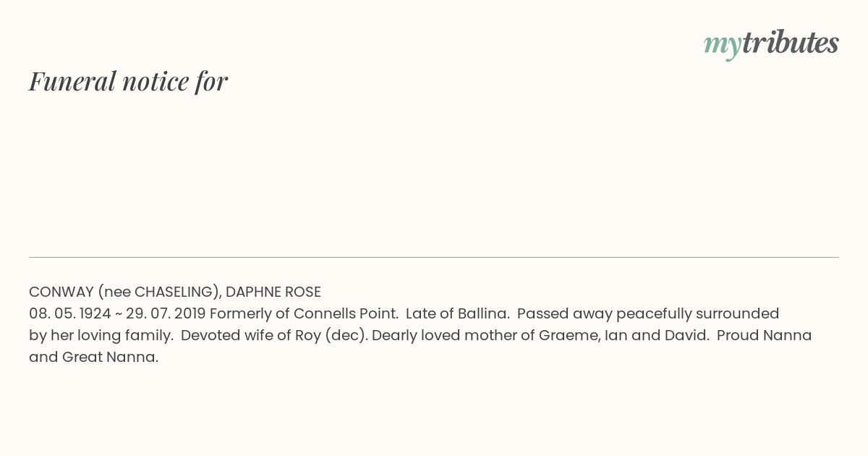Viewport: 868px width, 456px height.
Task: Open the mytributes logo
Action: (771, 43)
